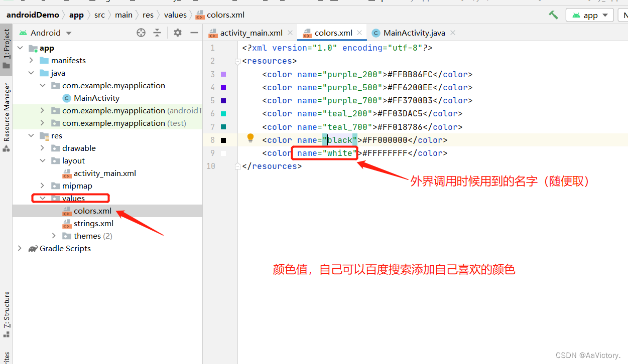This screenshot has height=364, width=628.
Task: Collapse the layout folder
Action: coord(43,160)
